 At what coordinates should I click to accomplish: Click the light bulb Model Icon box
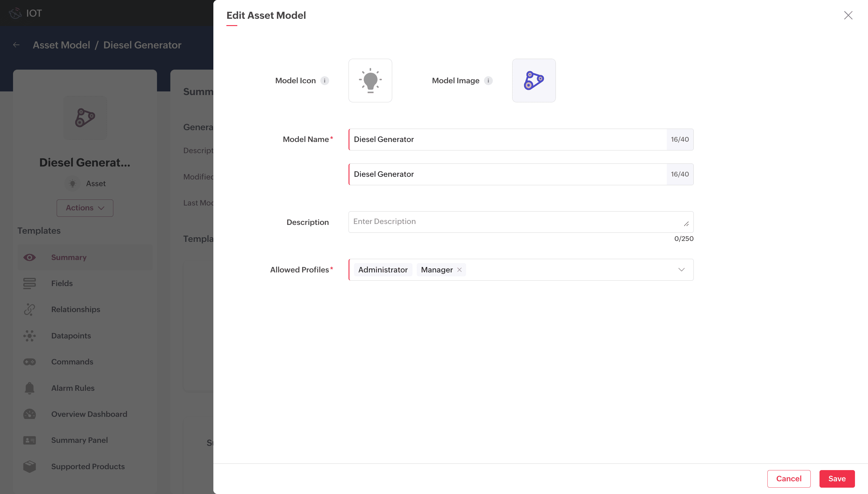[x=370, y=81]
